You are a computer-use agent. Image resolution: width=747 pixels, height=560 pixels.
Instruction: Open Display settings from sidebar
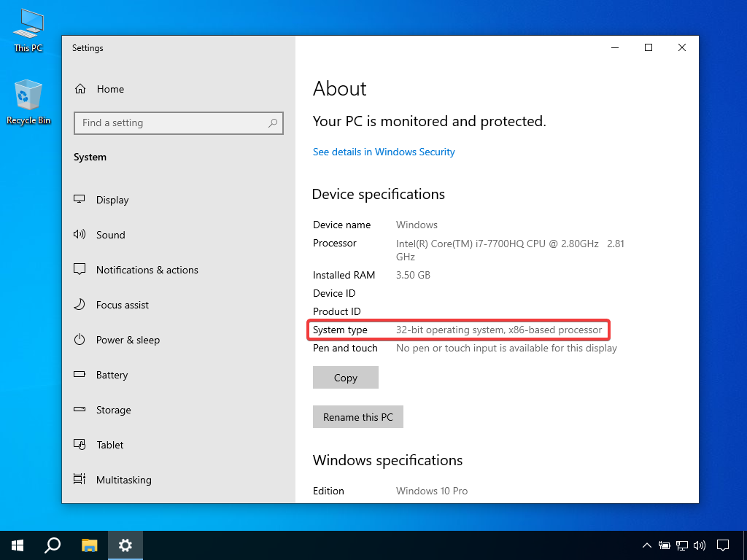[x=112, y=200]
